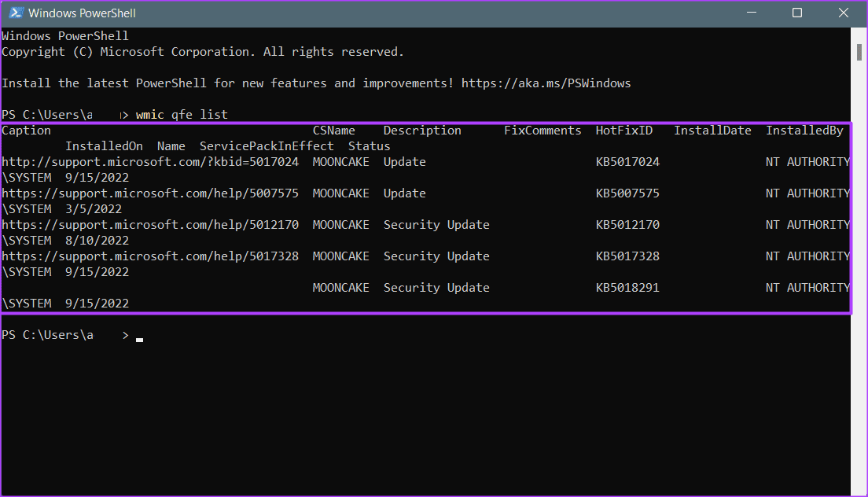Click the typed 'wmic qfe list' command
Viewport: 868px width, 497px height.
pos(182,115)
